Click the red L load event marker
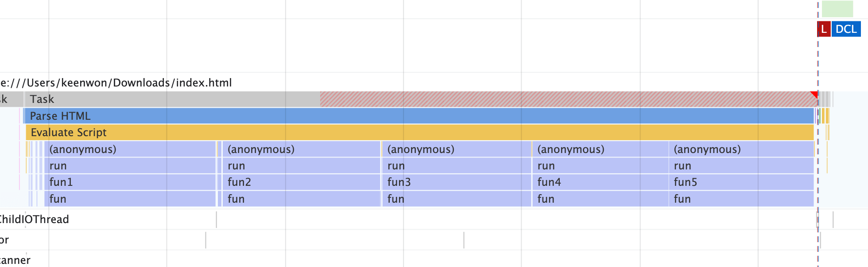This screenshot has height=267, width=868. click(x=824, y=29)
